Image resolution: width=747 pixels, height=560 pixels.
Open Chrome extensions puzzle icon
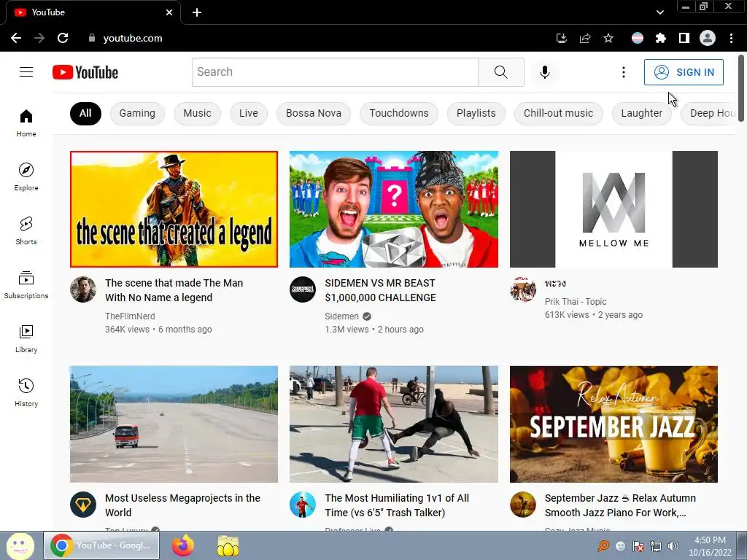pos(661,38)
